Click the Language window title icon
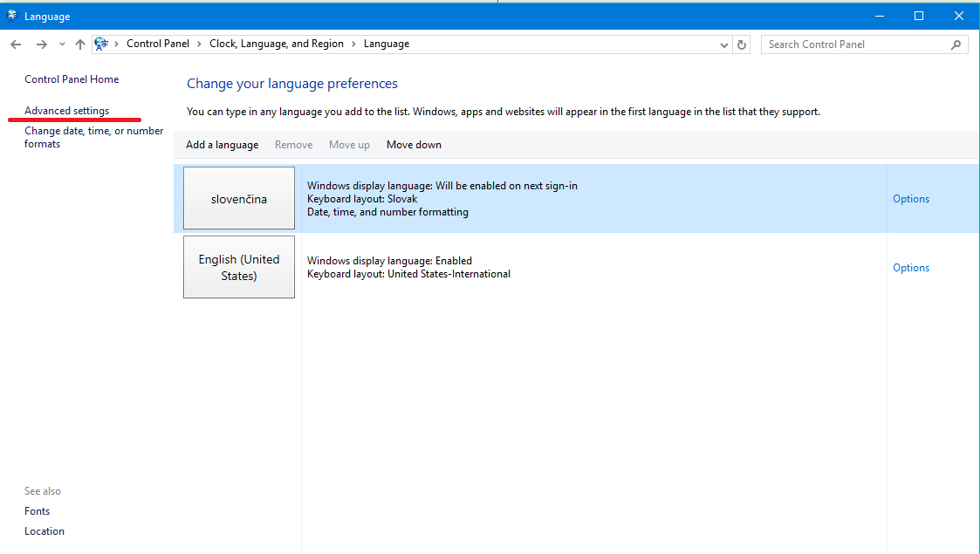This screenshot has height=554, width=980. (x=12, y=16)
